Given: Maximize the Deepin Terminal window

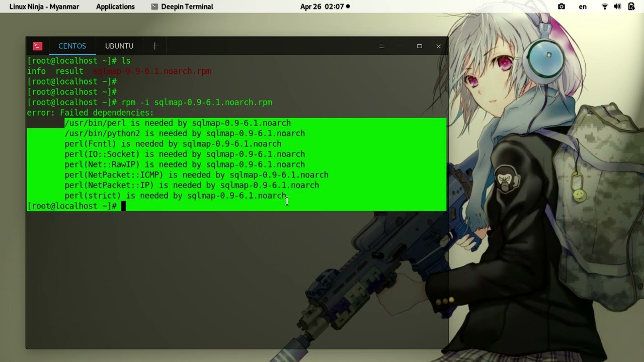Looking at the screenshot, I should click(x=420, y=46).
